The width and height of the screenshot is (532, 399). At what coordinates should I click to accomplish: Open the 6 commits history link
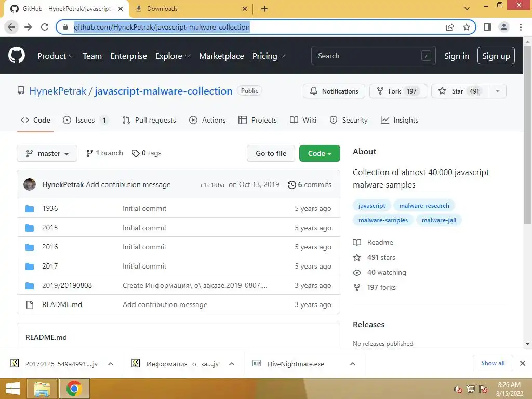coord(310,184)
